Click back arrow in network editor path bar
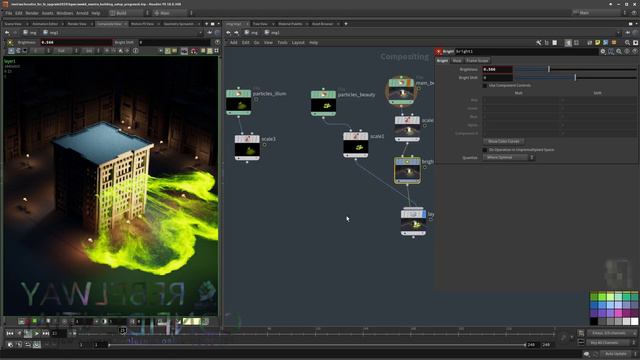 pos(229,33)
